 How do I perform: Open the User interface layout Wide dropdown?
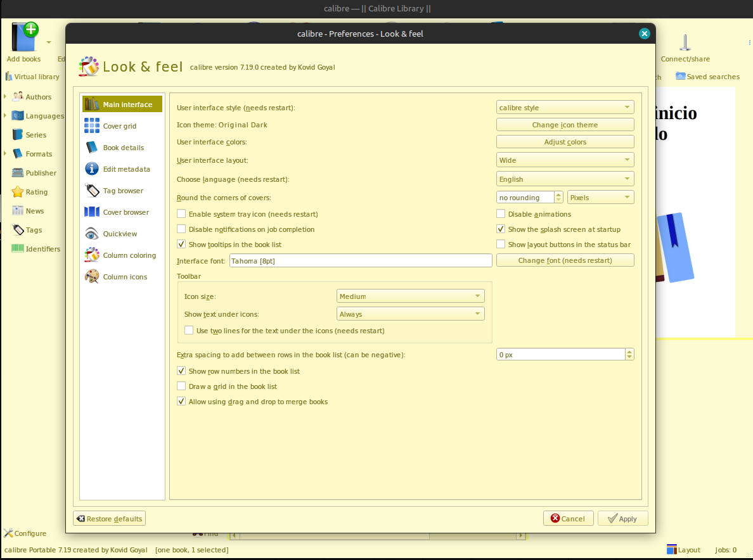565,160
